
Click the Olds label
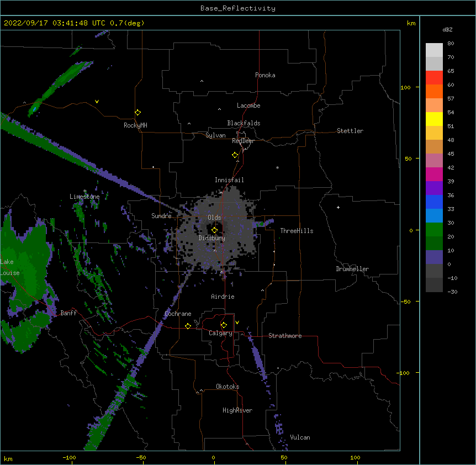tap(214, 218)
